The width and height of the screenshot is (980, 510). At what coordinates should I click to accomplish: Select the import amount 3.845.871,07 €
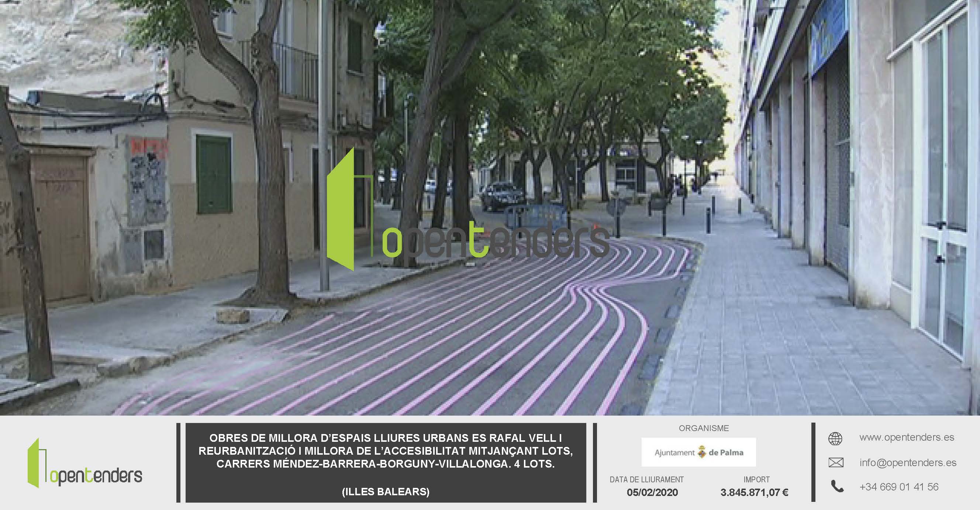point(755,493)
